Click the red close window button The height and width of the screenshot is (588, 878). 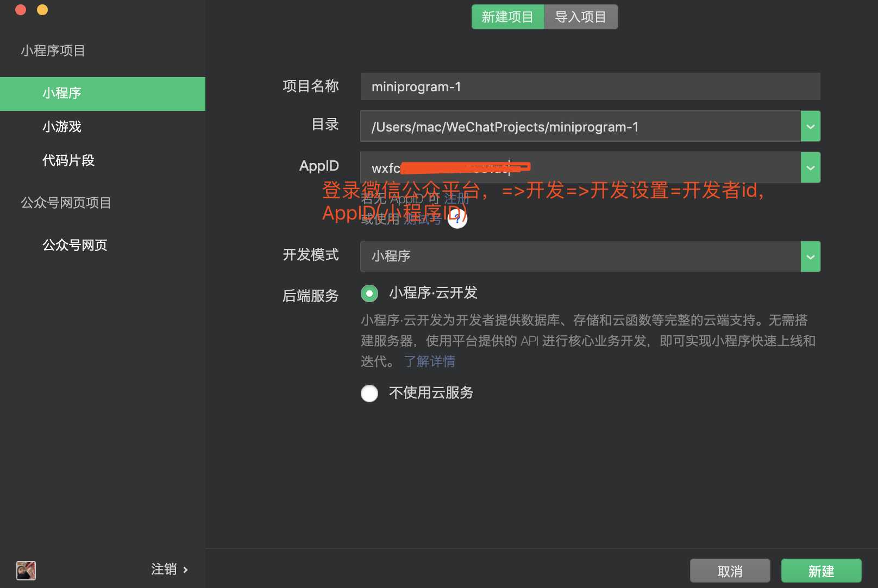[x=21, y=10]
